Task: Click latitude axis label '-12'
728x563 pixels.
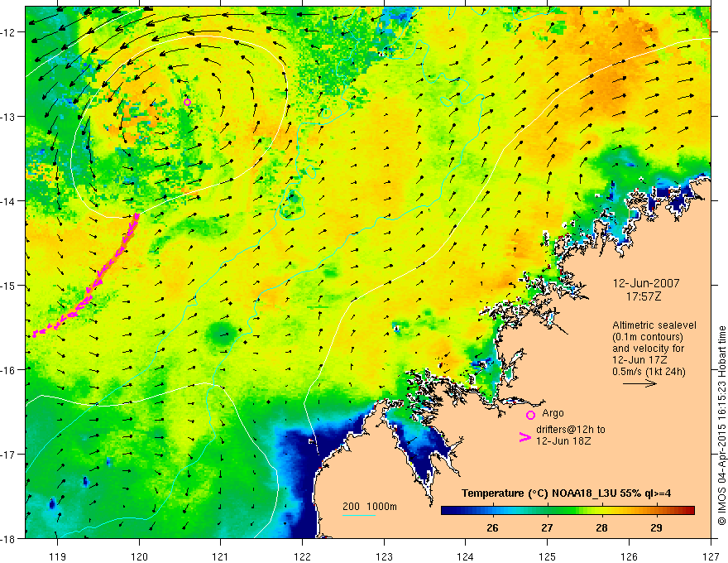Action: point(9,32)
